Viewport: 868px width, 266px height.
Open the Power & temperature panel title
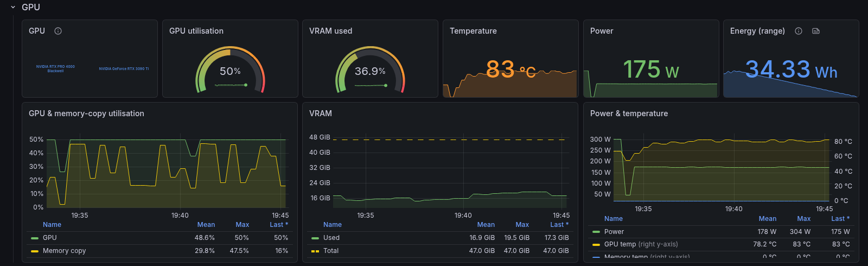tap(629, 113)
